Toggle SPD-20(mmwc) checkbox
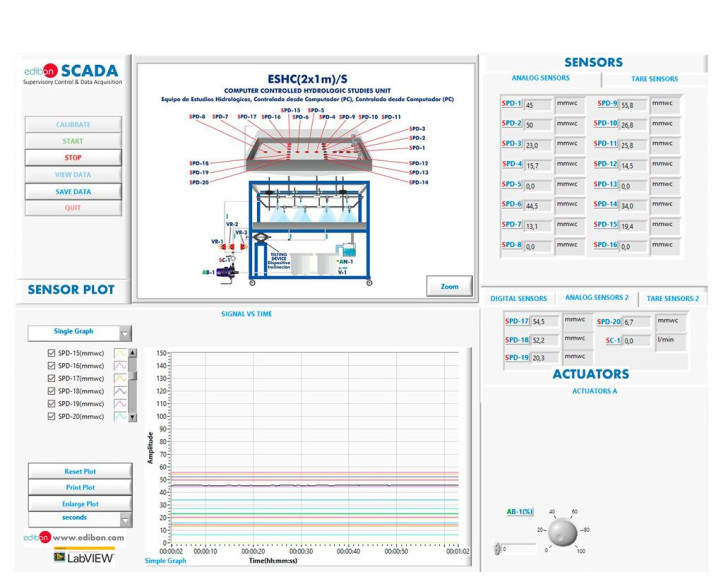This screenshot has height=584, width=723. pyautogui.click(x=51, y=416)
